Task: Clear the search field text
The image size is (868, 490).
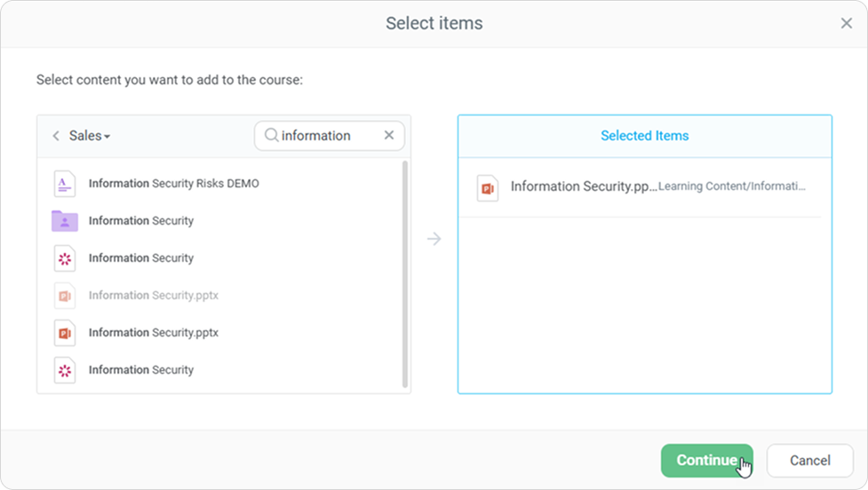Action: 388,136
